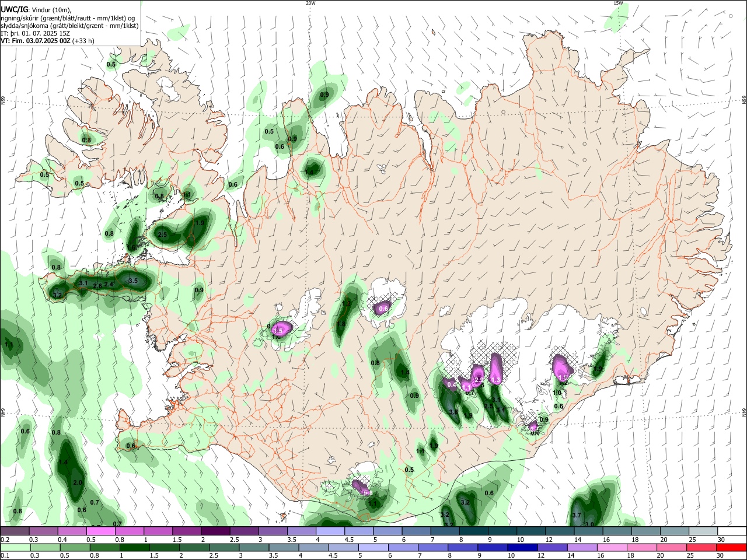
Task: Select the dark purple snow-scale swatch labeled 2
Action: [x=215, y=531]
